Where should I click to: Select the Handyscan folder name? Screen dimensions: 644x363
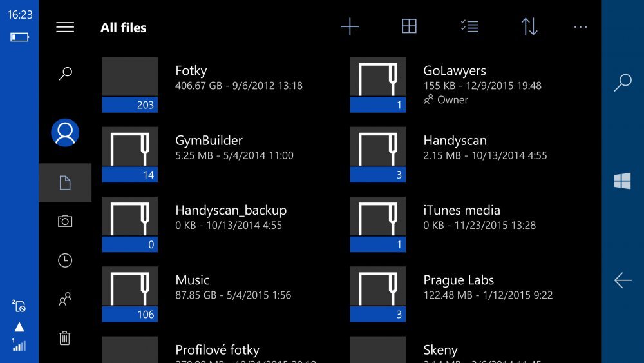click(455, 141)
